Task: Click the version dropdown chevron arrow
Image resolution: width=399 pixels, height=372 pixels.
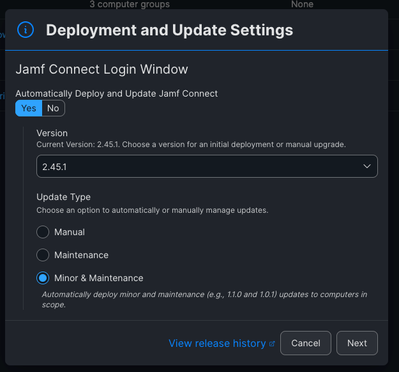Action: [367, 166]
